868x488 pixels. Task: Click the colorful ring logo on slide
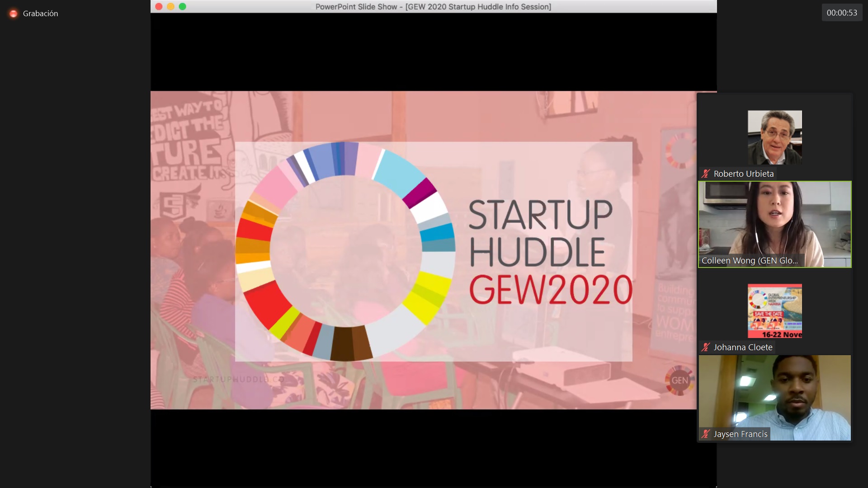[x=345, y=251]
